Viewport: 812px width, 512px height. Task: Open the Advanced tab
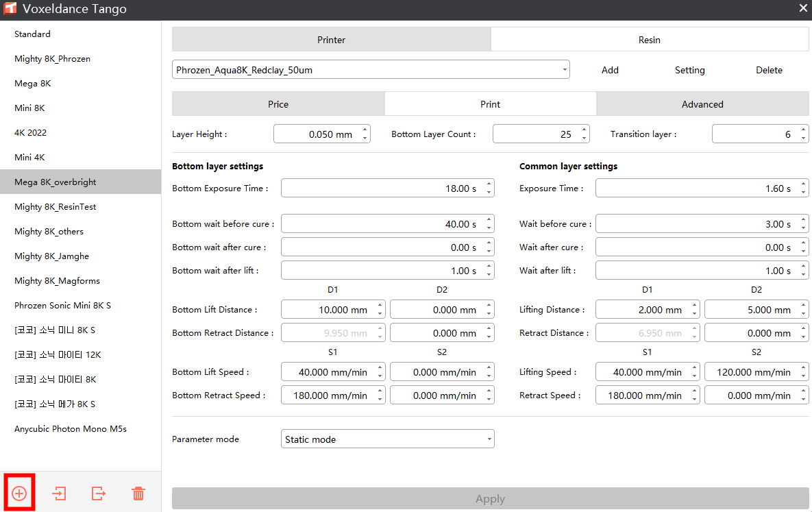[702, 104]
